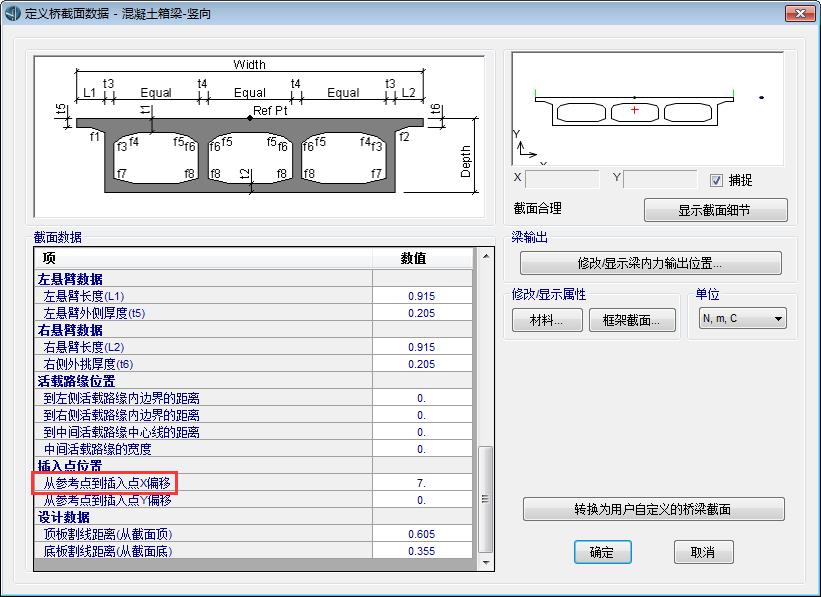Open the 材料 material properties

546,320
